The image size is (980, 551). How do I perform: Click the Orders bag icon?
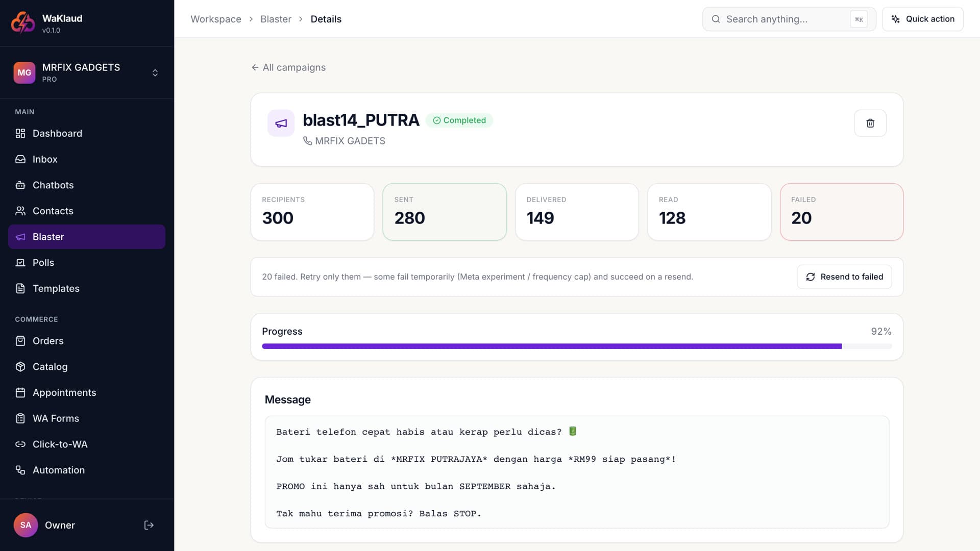tap(20, 341)
